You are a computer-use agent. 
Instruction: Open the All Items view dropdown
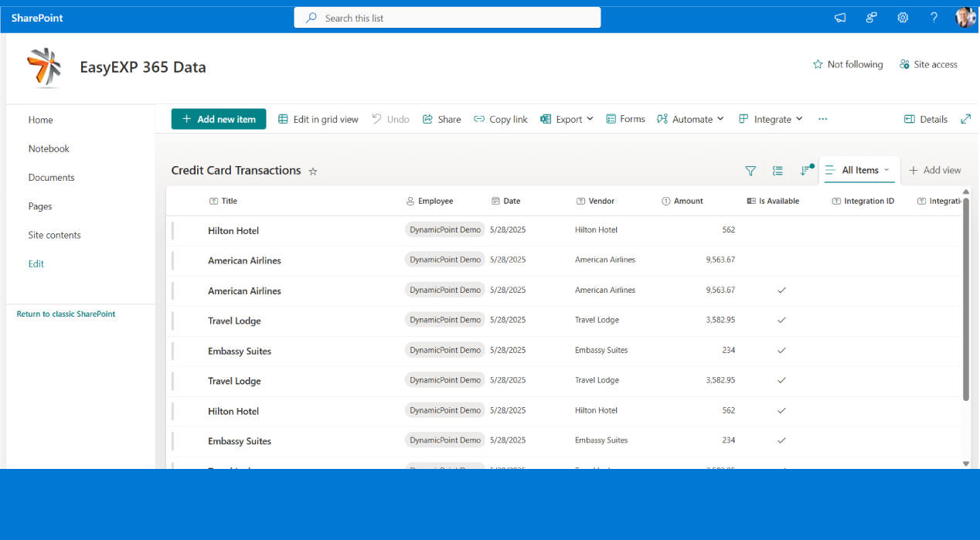[x=859, y=170]
